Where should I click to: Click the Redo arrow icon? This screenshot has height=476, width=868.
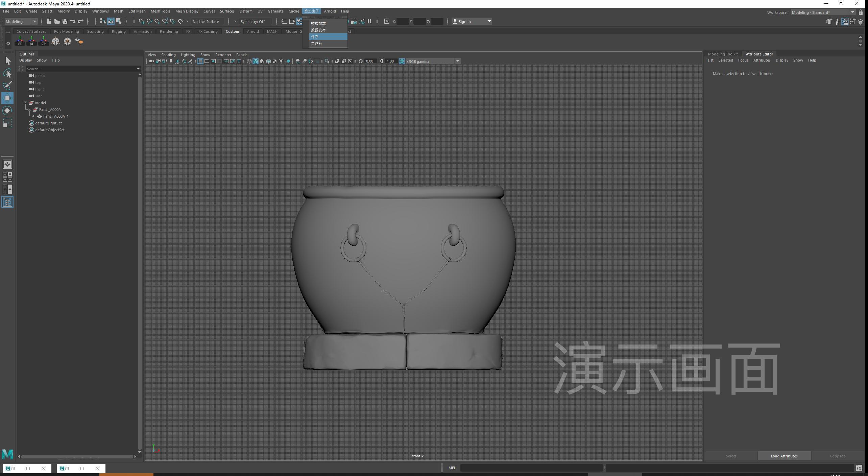80,21
